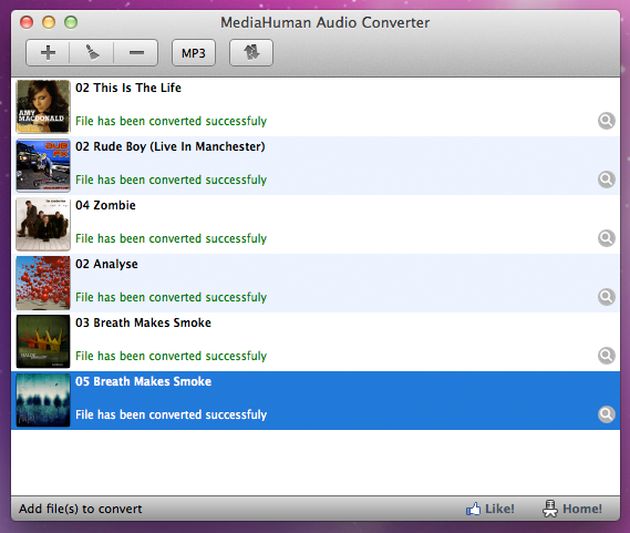Screen dimensions: 630x533
Task: Add files with the plus toolbar button
Action: (x=48, y=53)
